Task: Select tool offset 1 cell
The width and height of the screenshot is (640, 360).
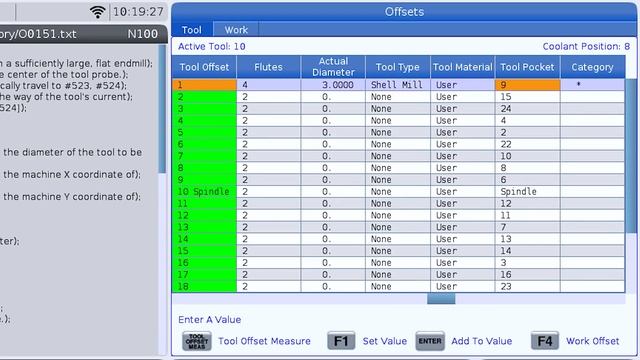Action: point(204,85)
